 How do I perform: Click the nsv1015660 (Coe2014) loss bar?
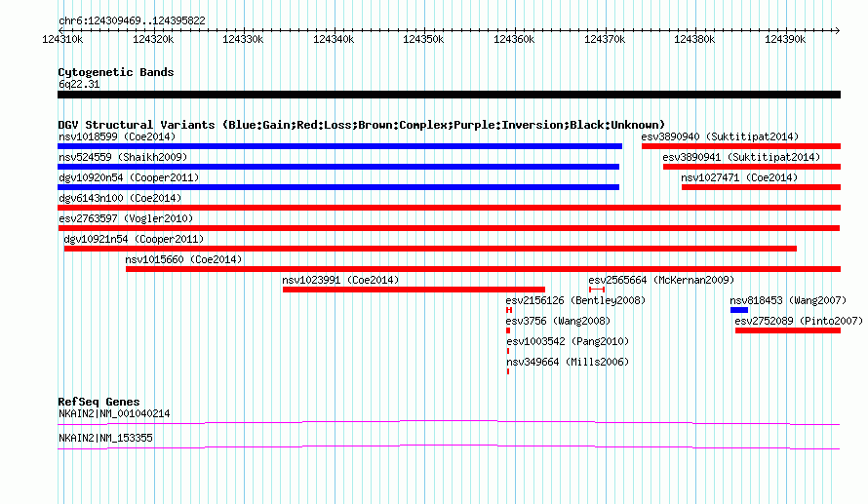point(484,269)
